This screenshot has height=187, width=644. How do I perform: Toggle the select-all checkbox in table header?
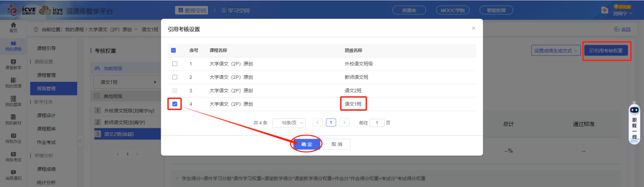click(173, 50)
